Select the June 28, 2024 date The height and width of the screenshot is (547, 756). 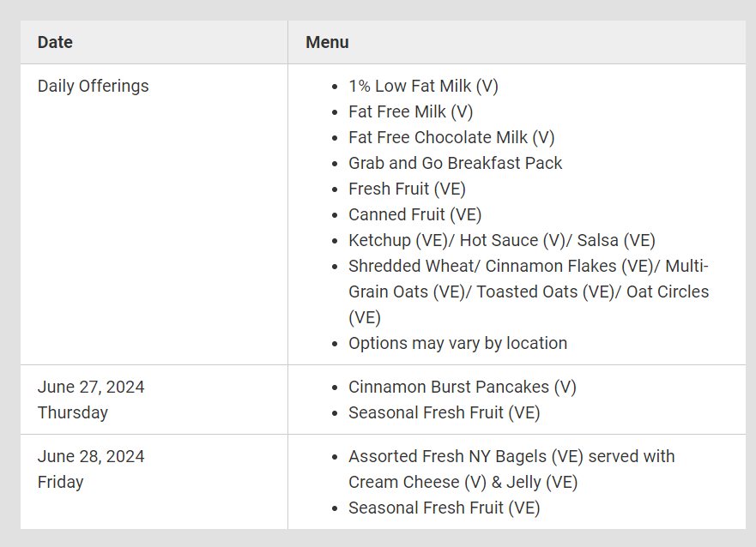point(91,456)
